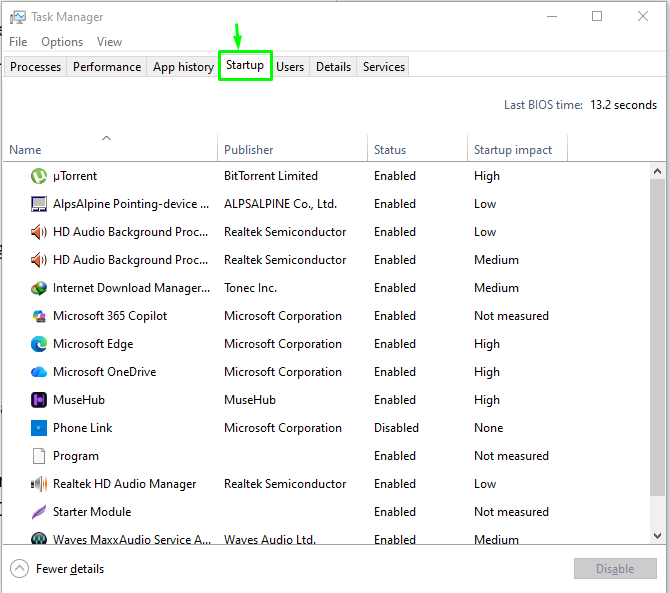670x593 pixels.
Task: Select the Microsoft 365 Copilot name
Action: click(x=110, y=316)
